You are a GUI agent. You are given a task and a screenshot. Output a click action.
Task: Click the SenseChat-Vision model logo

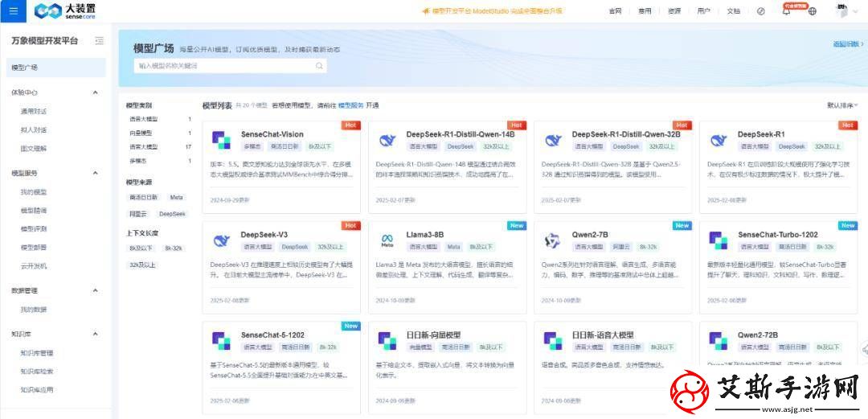tap(222, 140)
